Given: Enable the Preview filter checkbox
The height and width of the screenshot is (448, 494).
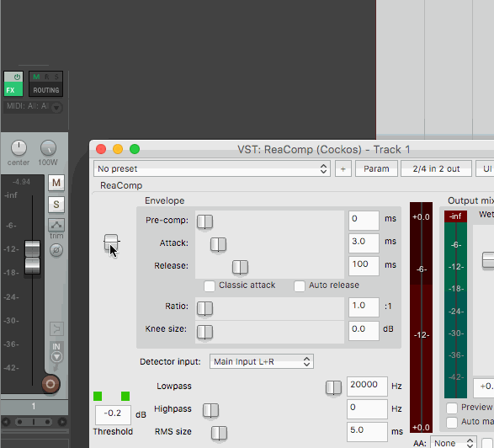Looking at the screenshot, I should click(452, 408).
